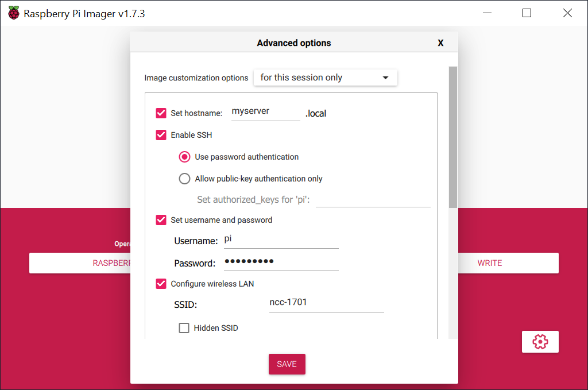Image resolution: width=588 pixels, height=390 pixels.
Task: Close the Advanced options dialog
Action: point(440,43)
